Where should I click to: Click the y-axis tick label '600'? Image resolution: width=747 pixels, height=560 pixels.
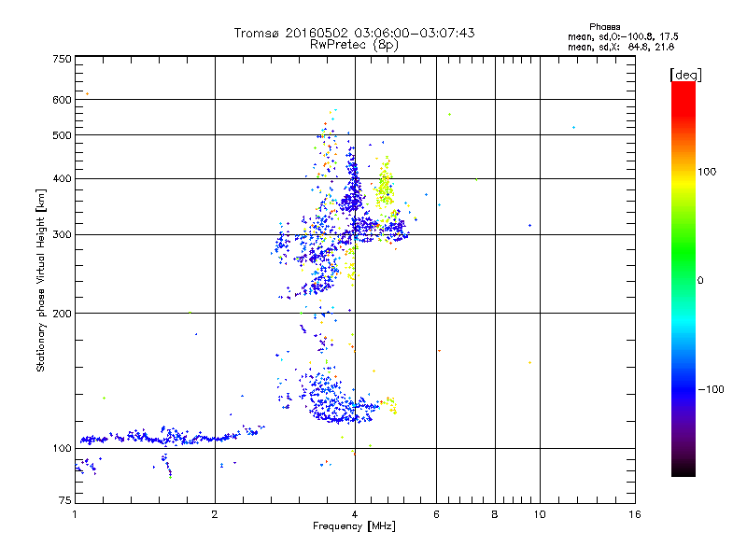click(x=62, y=100)
